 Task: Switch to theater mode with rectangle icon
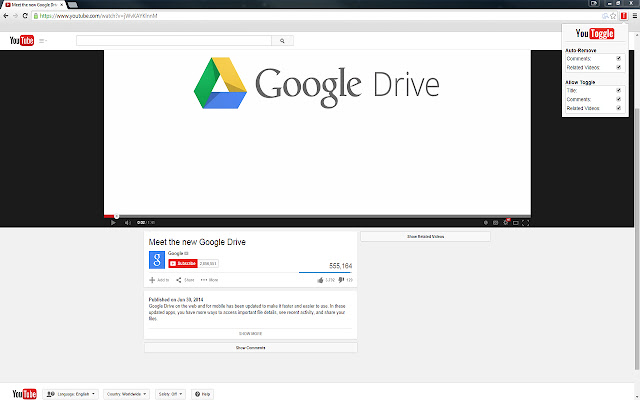(x=516, y=222)
